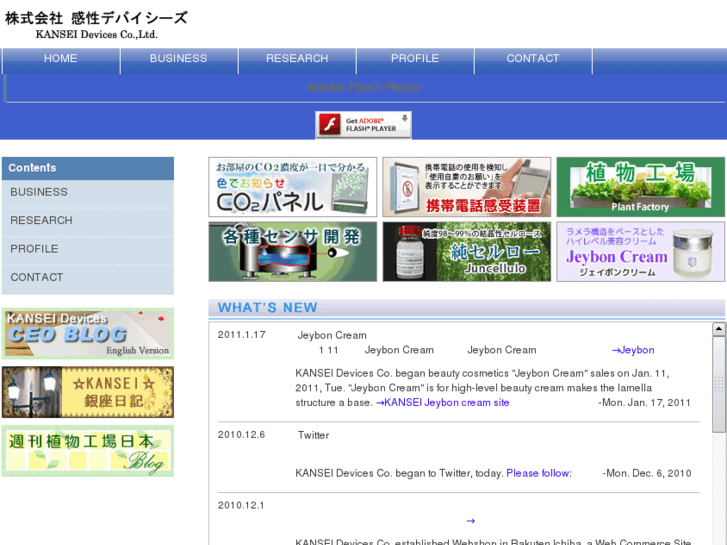Viewport: 727px width, 545px height.
Task: Open the CO2 panel product banner
Action: [293, 187]
